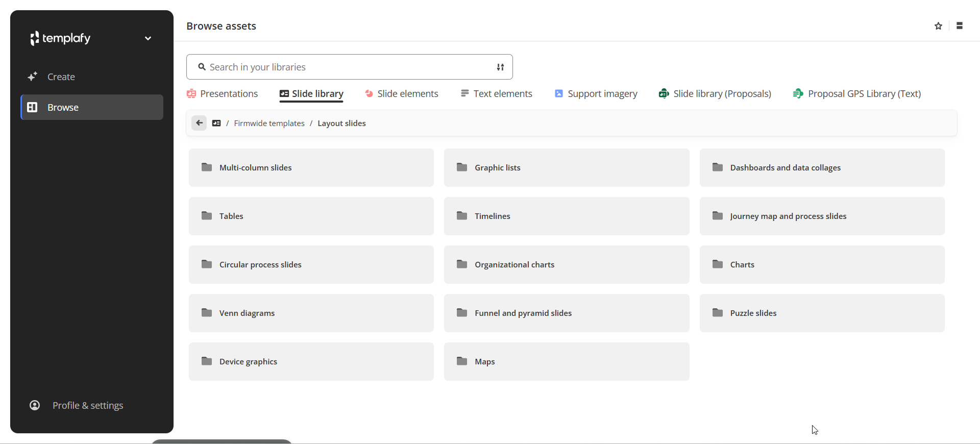The width and height of the screenshot is (980, 444).
Task: Open the Organizational charts folder
Action: coord(567,264)
